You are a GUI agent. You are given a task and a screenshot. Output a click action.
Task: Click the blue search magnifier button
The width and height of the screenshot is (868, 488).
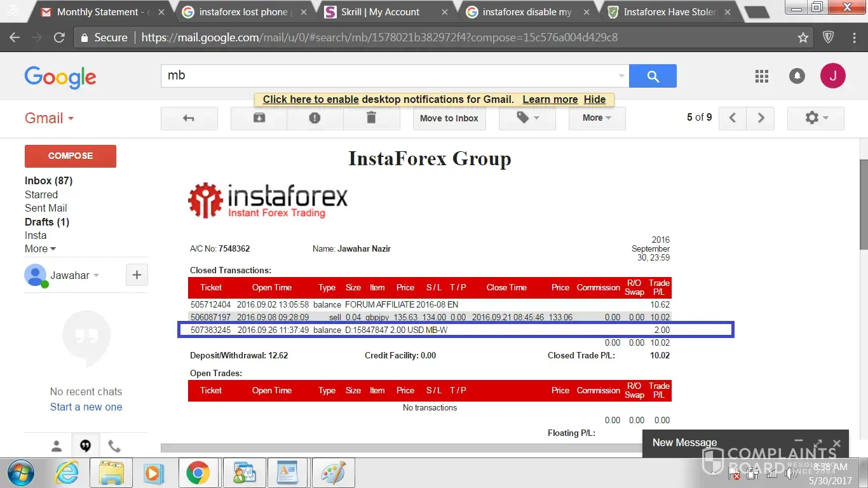(653, 76)
